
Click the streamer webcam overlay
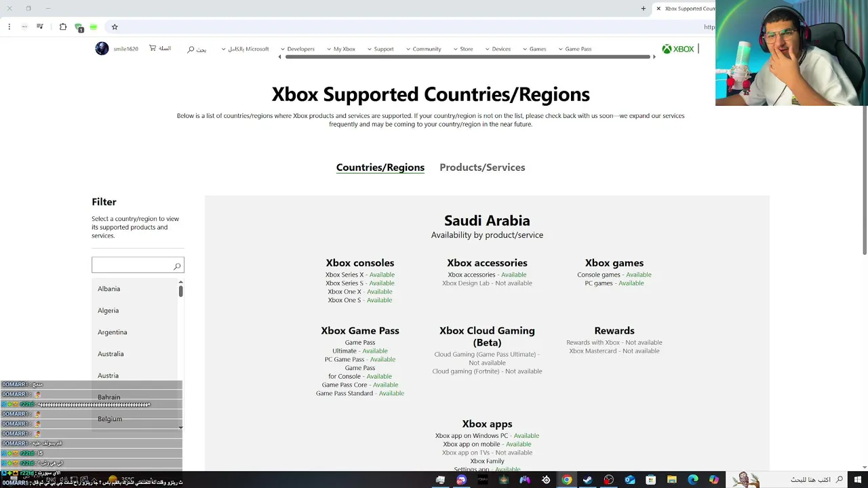point(791,53)
